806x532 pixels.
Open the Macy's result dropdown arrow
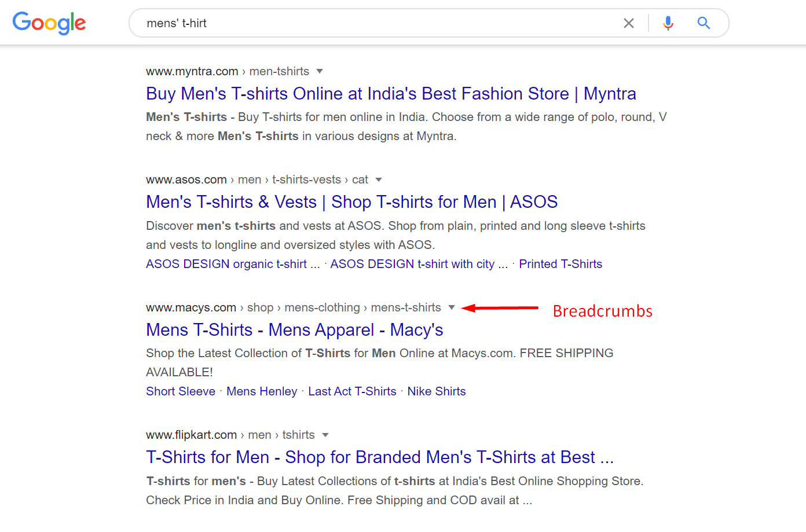(x=451, y=307)
